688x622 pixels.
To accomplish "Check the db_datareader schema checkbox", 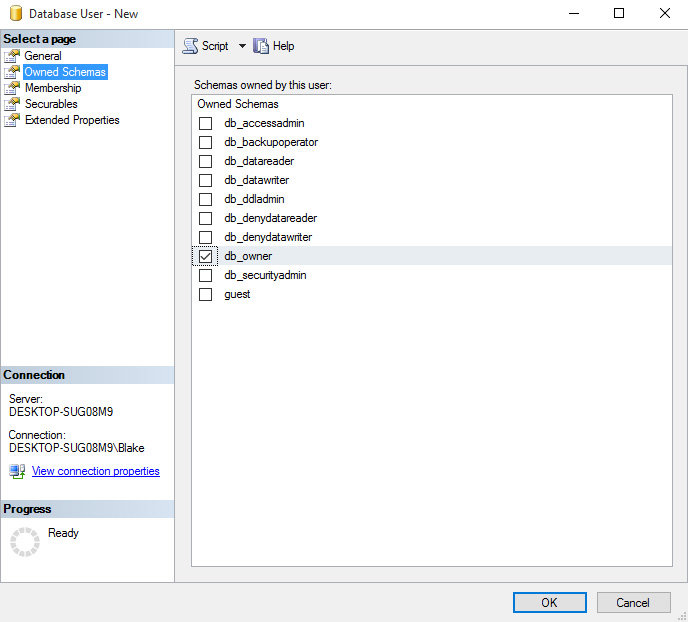I will [206, 162].
